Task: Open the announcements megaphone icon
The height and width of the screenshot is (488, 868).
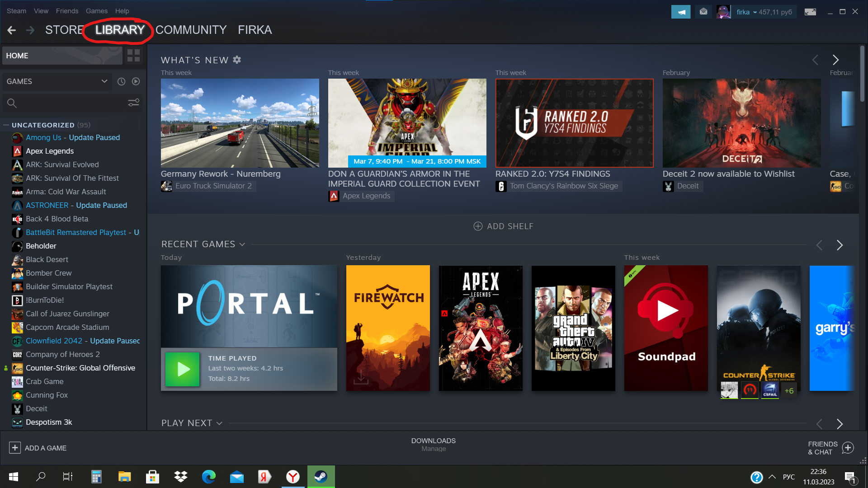Action: 680,12
